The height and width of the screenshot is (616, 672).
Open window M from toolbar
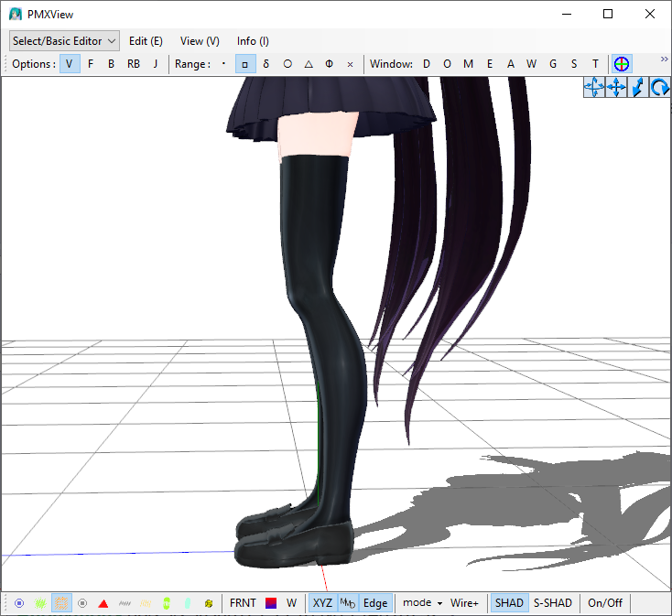tap(468, 64)
